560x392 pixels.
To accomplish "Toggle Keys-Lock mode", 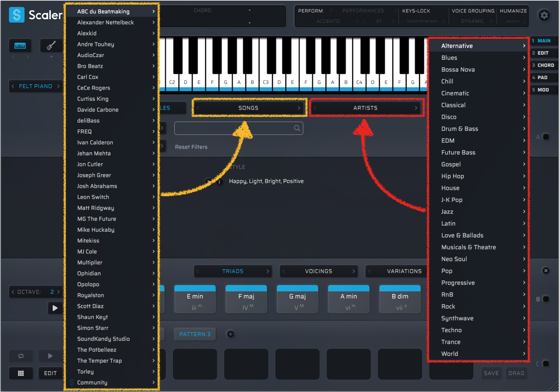I will [x=416, y=11].
